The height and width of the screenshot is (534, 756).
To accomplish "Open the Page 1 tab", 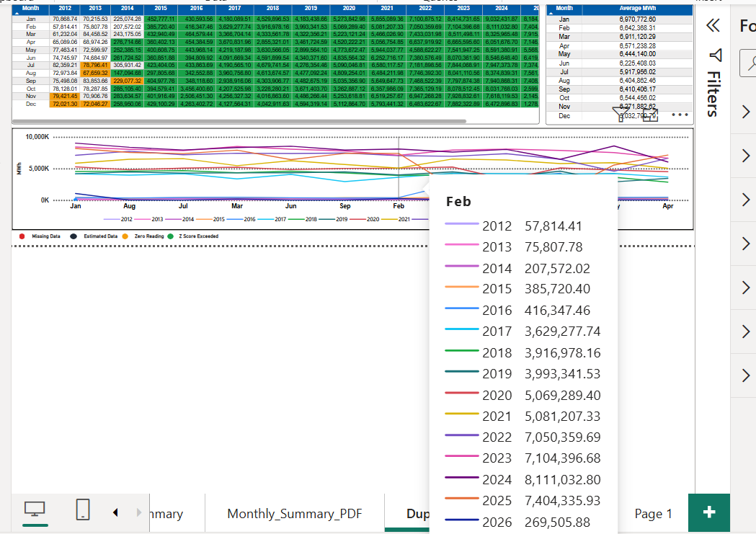I will [653, 514].
